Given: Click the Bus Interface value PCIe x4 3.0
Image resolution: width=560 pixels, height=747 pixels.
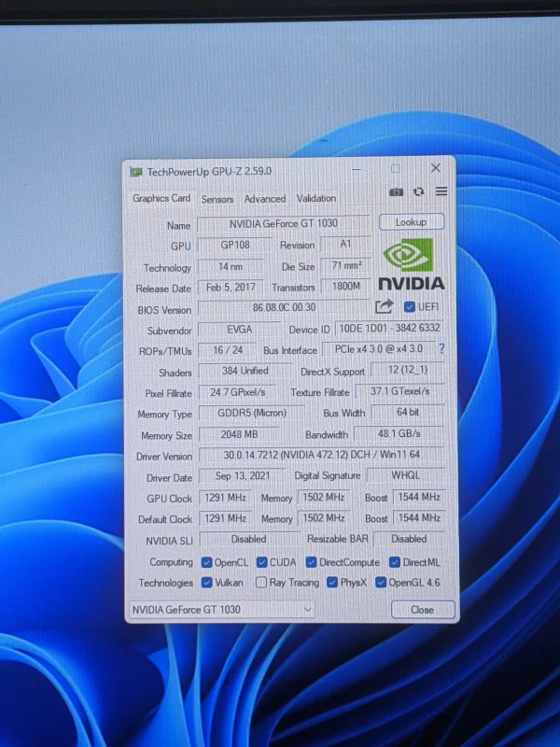Looking at the screenshot, I should click(379, 348).
